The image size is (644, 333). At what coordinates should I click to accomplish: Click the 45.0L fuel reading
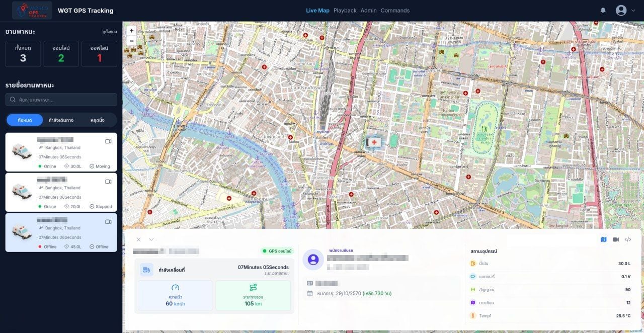76,247
